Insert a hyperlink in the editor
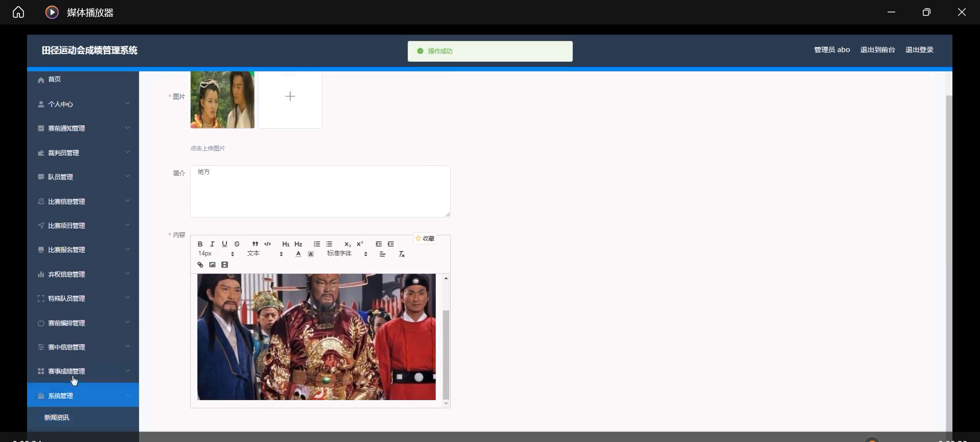 point(200,265)
